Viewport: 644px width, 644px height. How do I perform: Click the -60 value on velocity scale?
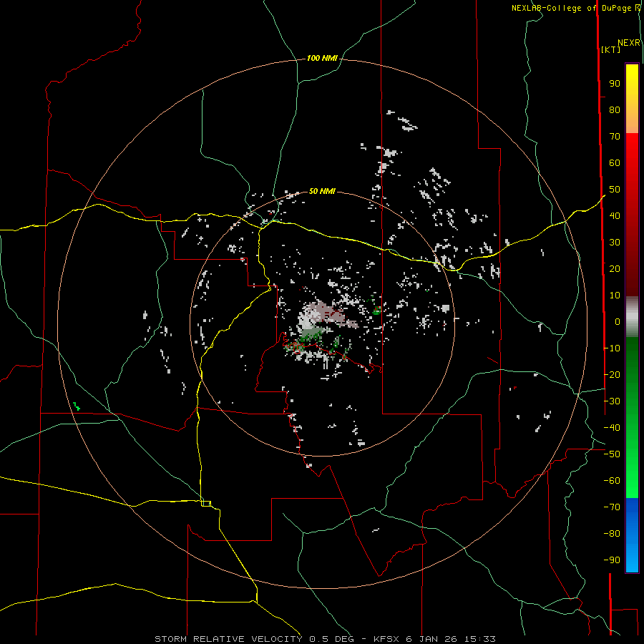click(x=612, y=481)
